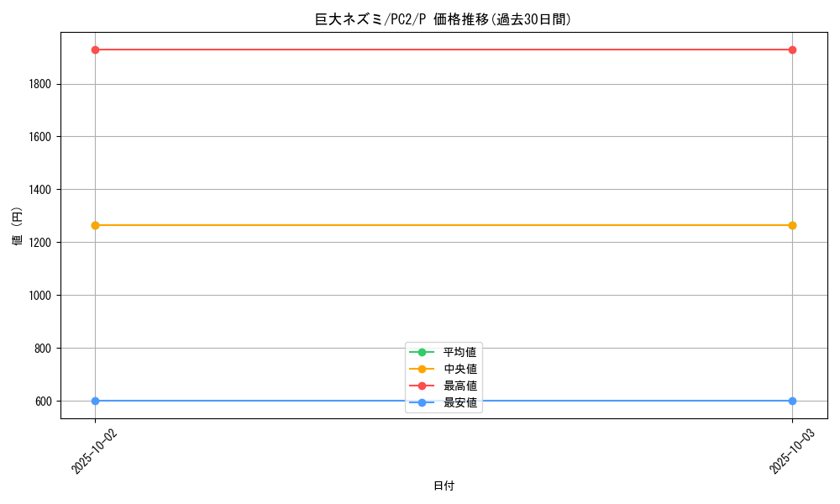Click the red 最高値 data point on 2025-10-02
The height and width of the screenshot is (504, 840).
[x=95, y=50]
